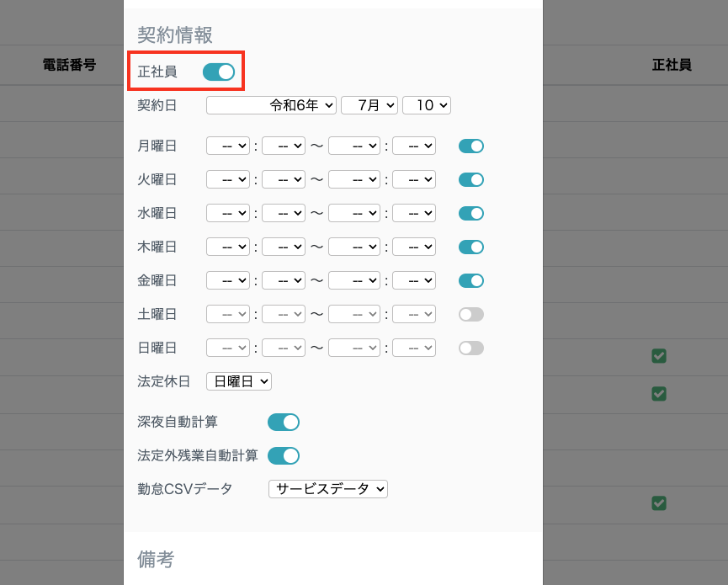Toggle off the 木曜日 switch

[x=470, y=247]
